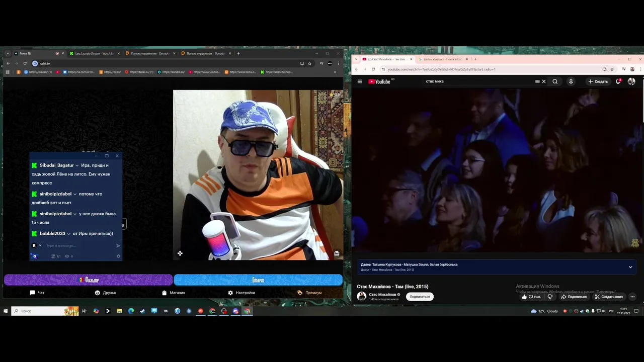Click blue Старт button
644x362 pixels.
(x=258, y=280)
